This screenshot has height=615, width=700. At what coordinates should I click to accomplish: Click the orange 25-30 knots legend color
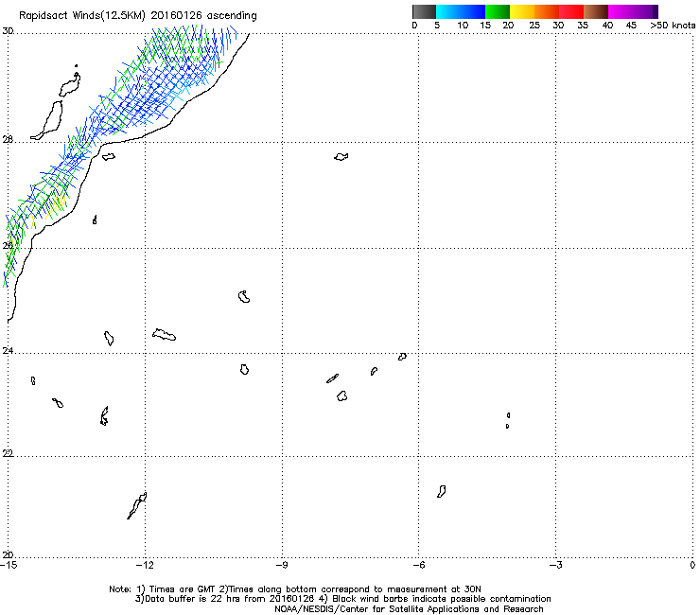point(547,11)
